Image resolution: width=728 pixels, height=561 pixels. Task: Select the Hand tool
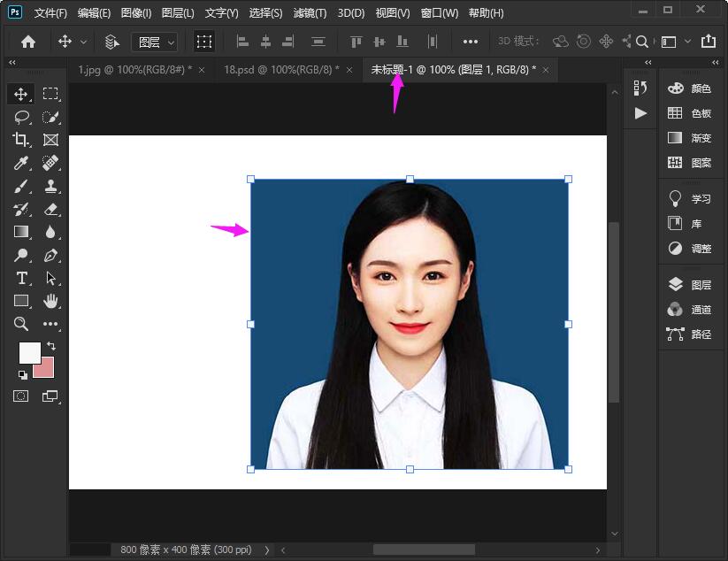pos(50,301)
